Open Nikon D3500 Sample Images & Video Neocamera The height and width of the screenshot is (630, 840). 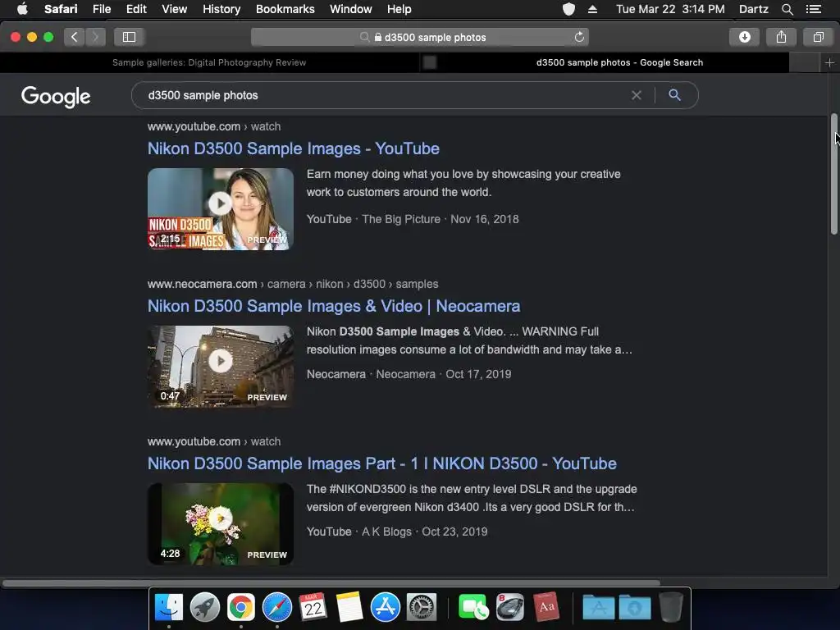tap(334, 306)
